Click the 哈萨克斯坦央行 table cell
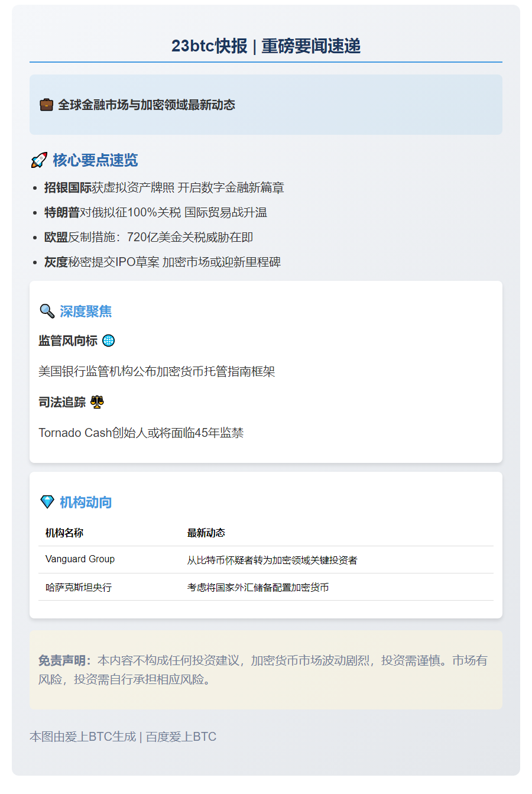This screenshot has height=794, width=532. coord(79,587)
